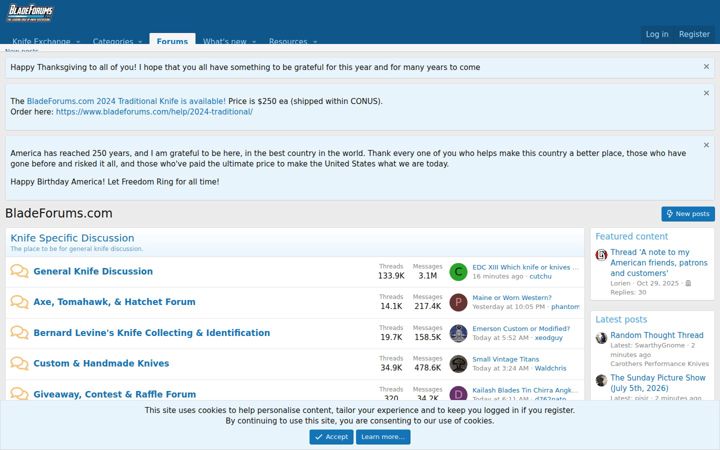Click the BladeForums logo
This screenshot has height=450, width=720.
click(30, 13)
